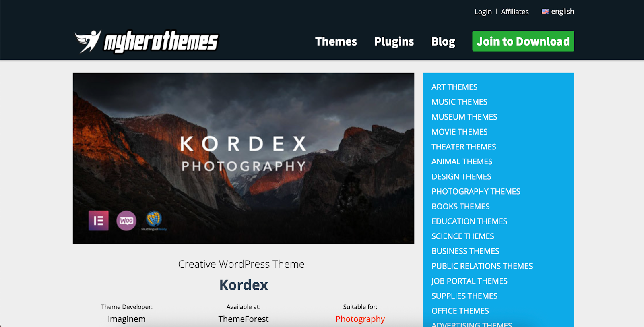
Task: Browse Music Themes category
Action: 459,102
